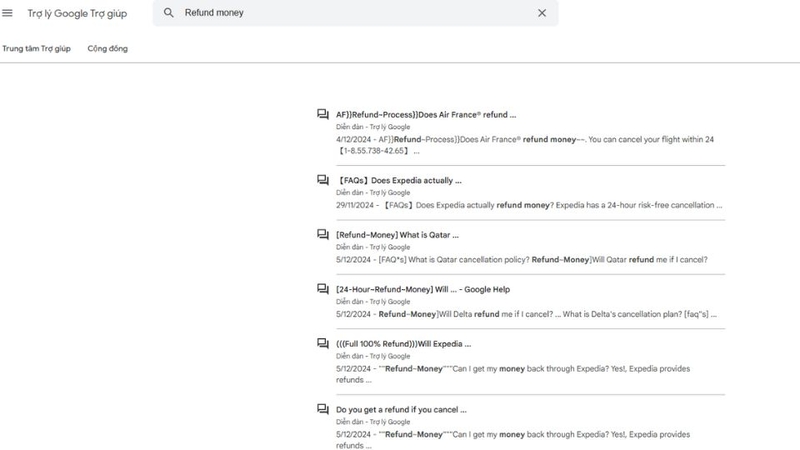Click 'Diễn đàn - Trợ lý Google' under Air France result
The image size is (800, 450).
373,127
